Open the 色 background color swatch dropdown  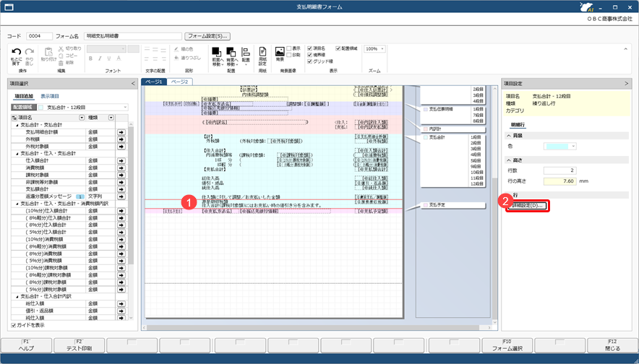coord(560,147)
